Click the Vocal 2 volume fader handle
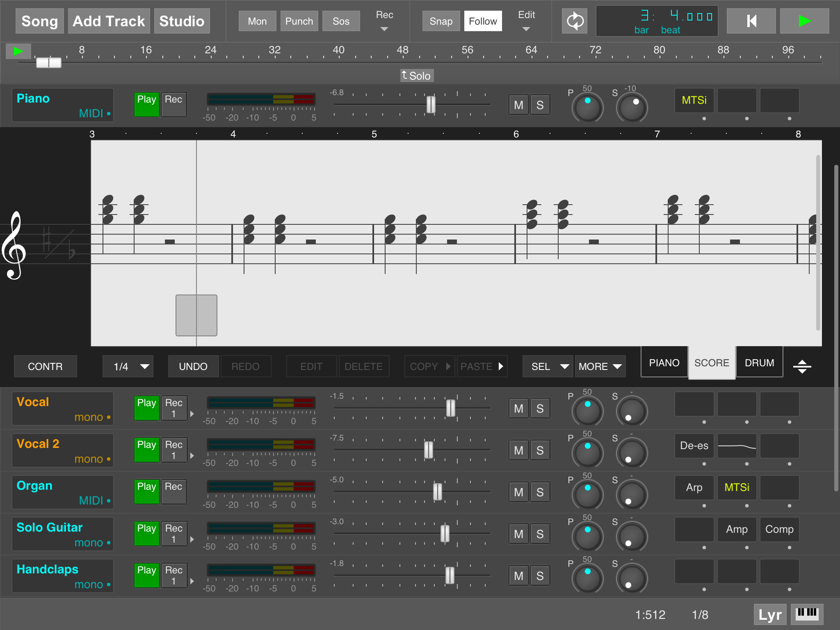Image resolution: width=840 pixels, height=630 pixels. (428, 450)
